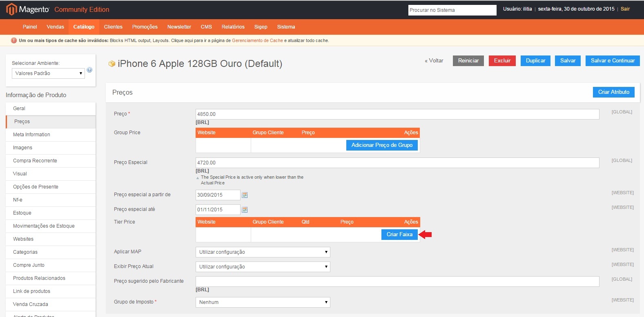Focus the Procurar no Sistema search field
Image resolution: width=644 pixels, height=317 pixels.
pos(452,10)
